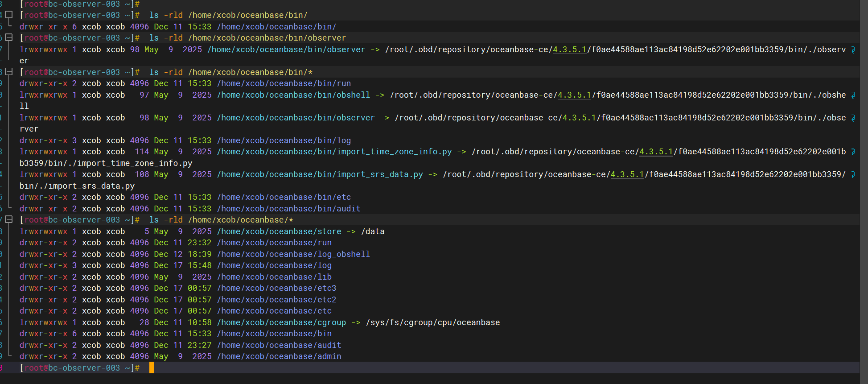Image resolution: width=868 pixels, height=384 pixels.
Task: Click wrap indicator on the obshell symlink line
Action: pos(853,95)
